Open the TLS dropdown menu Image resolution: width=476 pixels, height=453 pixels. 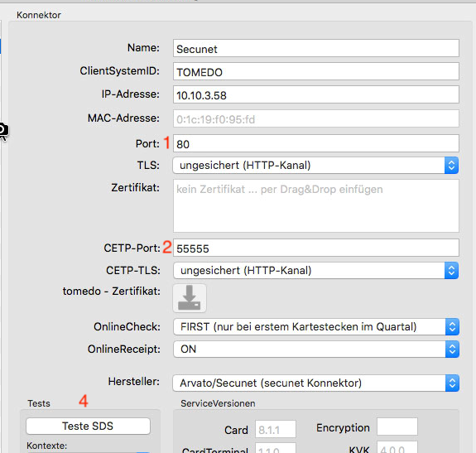[x=315, y=166]
